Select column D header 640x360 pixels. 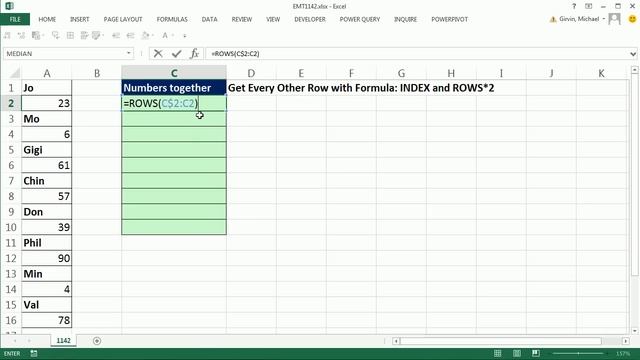(251, 73)
